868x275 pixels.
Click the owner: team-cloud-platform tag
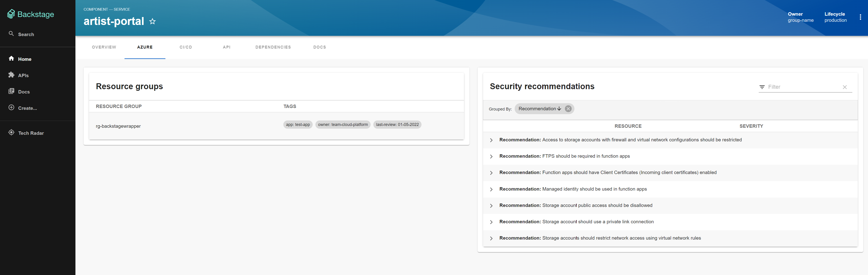click(x=343, y=125)
